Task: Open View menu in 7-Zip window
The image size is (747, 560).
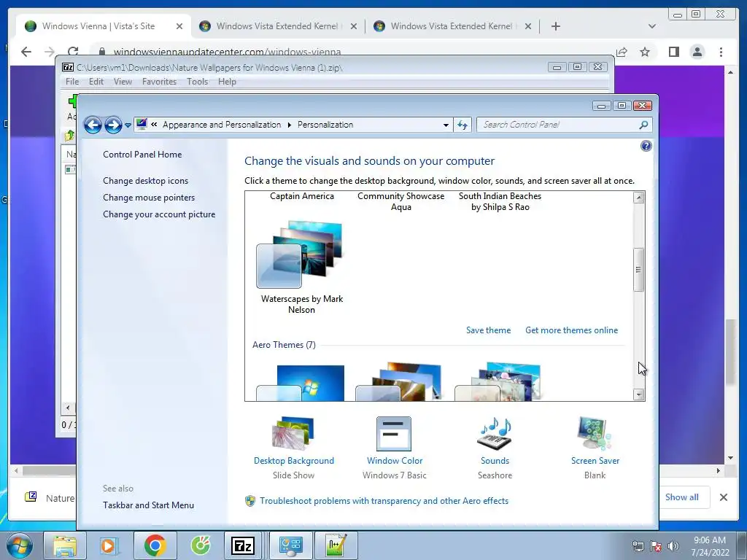Action: [x=123, y=82]
